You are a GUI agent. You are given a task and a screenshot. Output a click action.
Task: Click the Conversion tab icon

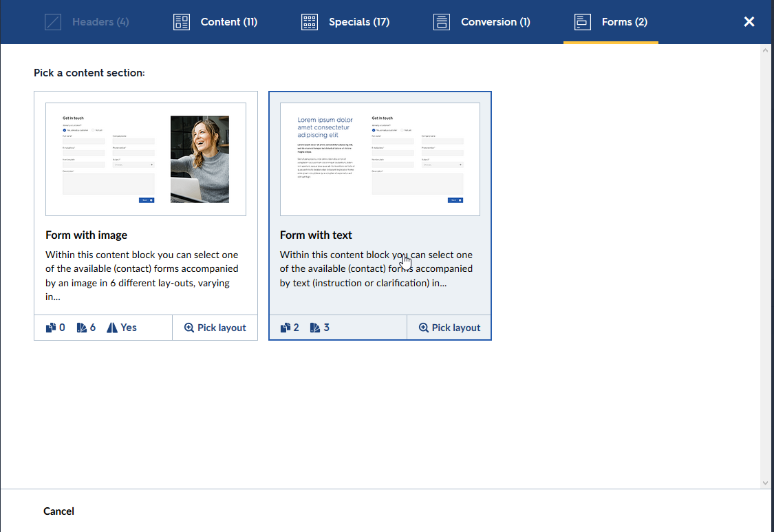tap(442, 22)
